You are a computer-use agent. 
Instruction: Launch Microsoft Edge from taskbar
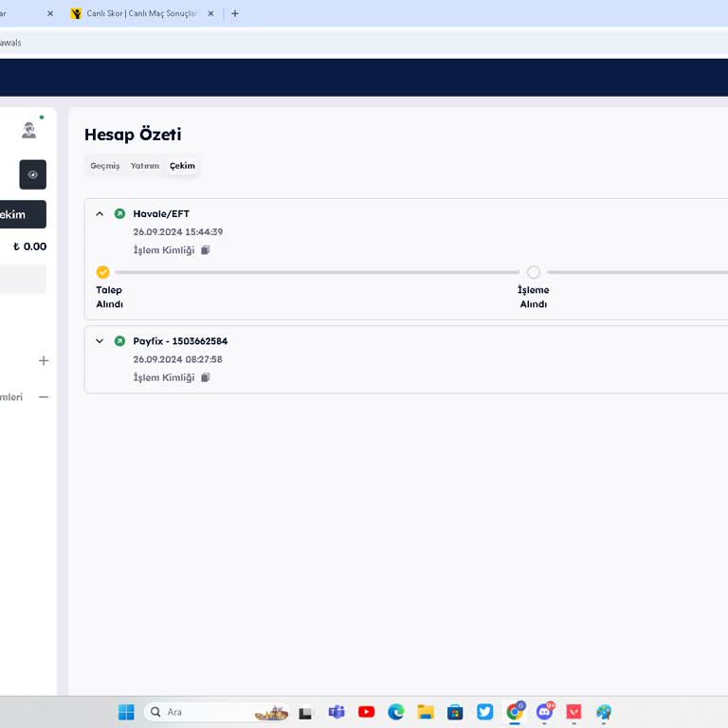point(396,712)
